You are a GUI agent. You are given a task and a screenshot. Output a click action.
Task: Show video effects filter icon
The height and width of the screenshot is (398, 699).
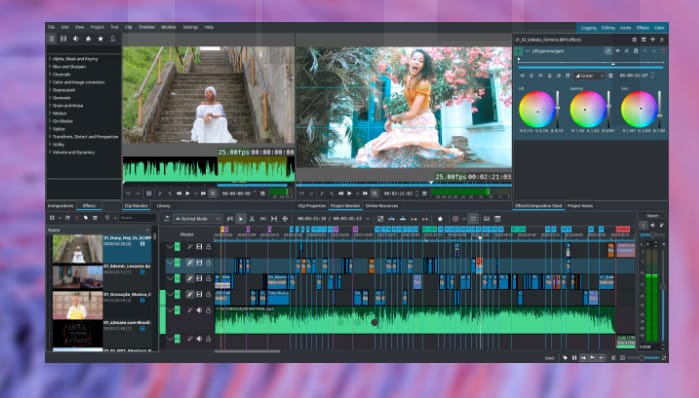(63, 39)
